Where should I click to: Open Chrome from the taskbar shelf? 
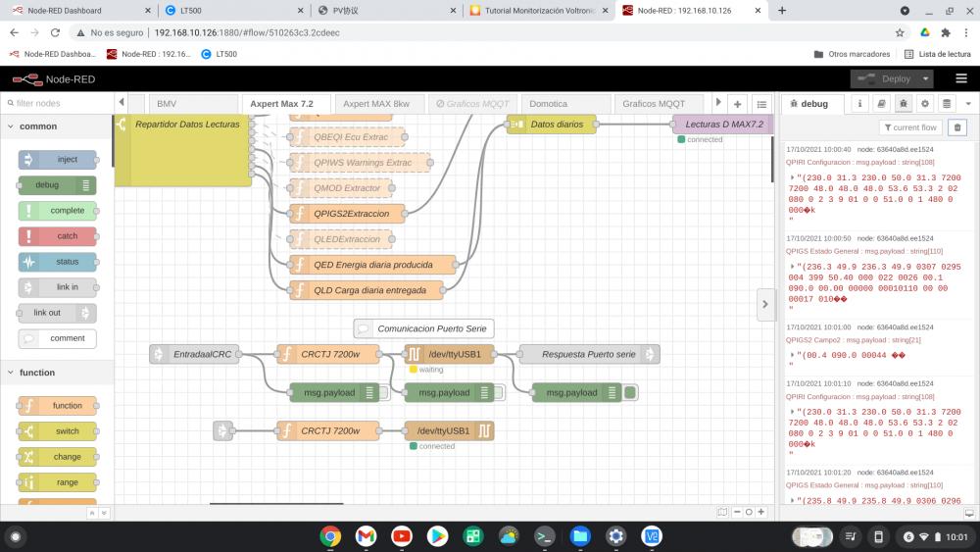click(330, 536)
